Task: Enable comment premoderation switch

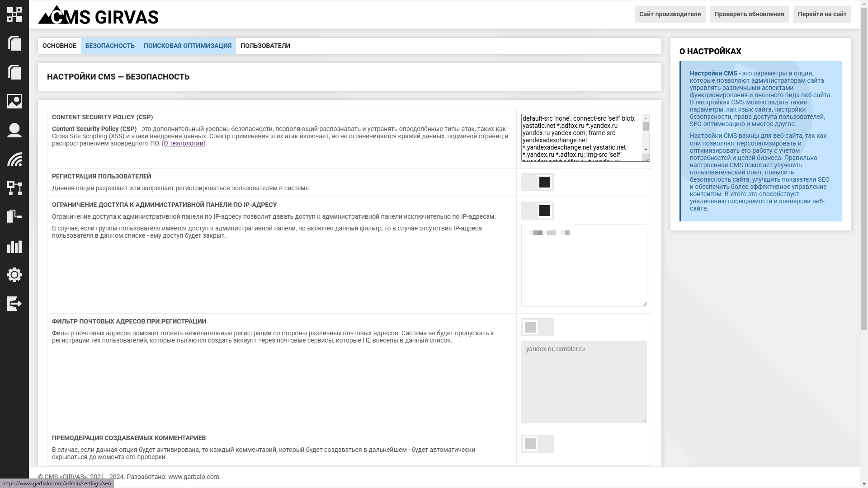Action: click(537, 444)
